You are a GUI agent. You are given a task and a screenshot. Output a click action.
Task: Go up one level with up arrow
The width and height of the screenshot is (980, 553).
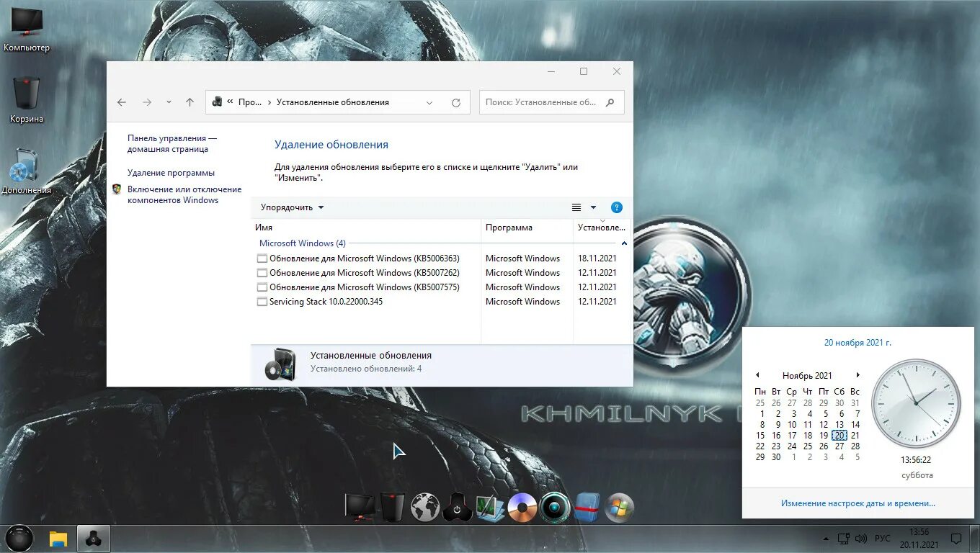[x=190, y=102]
